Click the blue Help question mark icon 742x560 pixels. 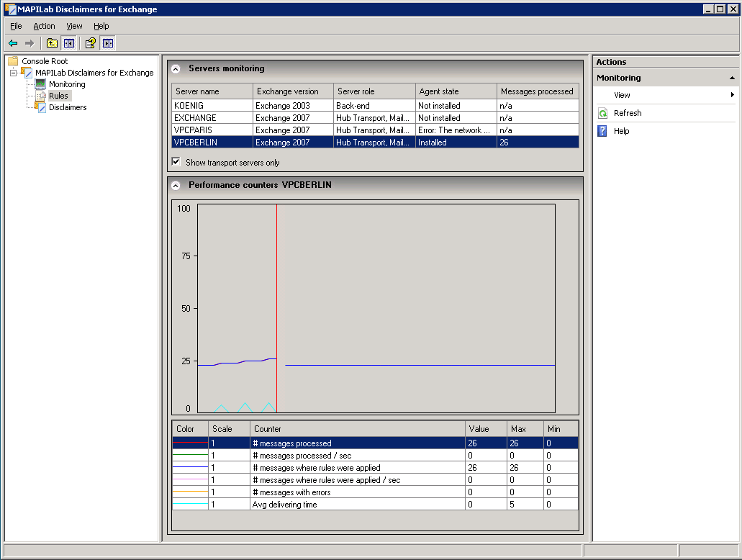[x=602, y=131]
